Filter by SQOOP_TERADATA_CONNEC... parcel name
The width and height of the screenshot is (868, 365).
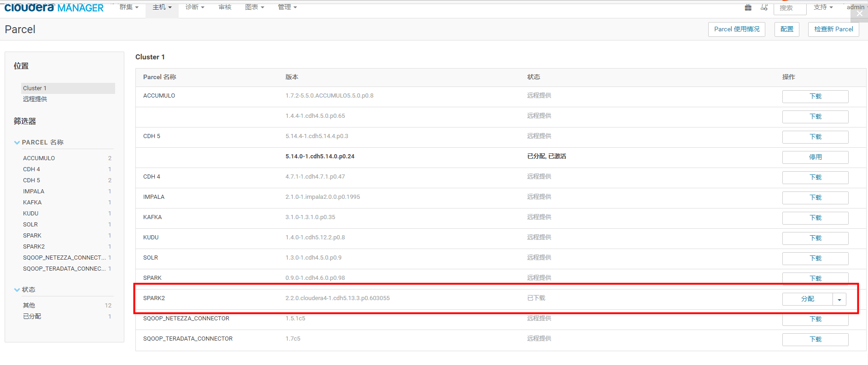coord(64,268)
